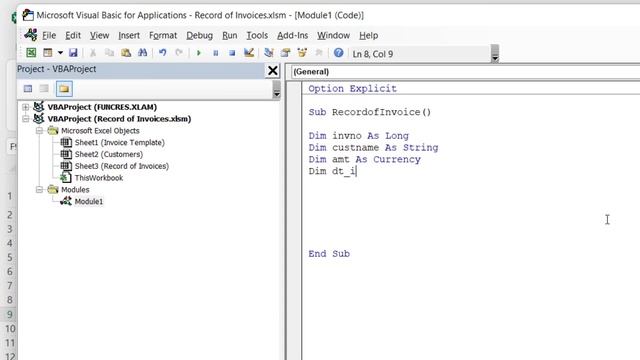640x360 pixels.
Task: Select Excel row 9 header behind
Action: tap(9, 314)
